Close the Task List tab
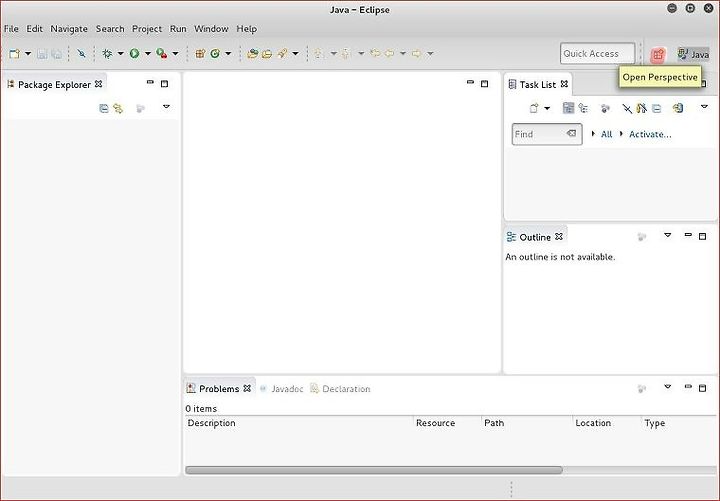Screen dimensions: 720x501 564,84
